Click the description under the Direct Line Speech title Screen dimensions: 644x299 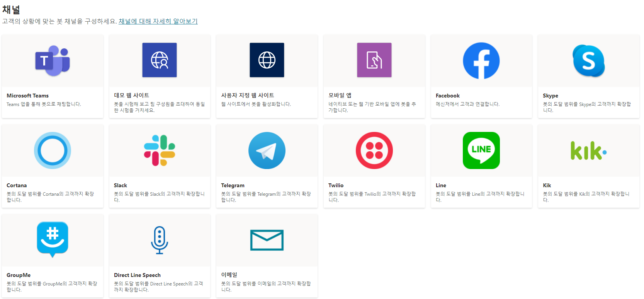click(158, 287)
